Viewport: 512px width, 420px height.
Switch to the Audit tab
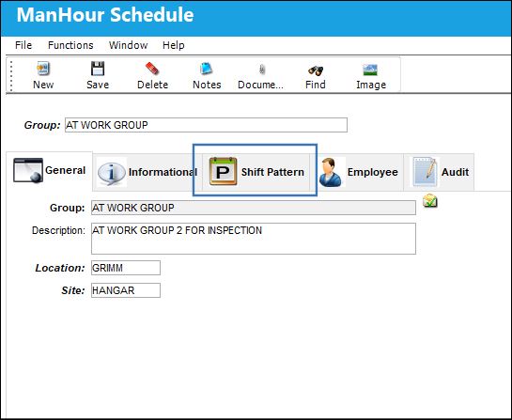point(439,172)
